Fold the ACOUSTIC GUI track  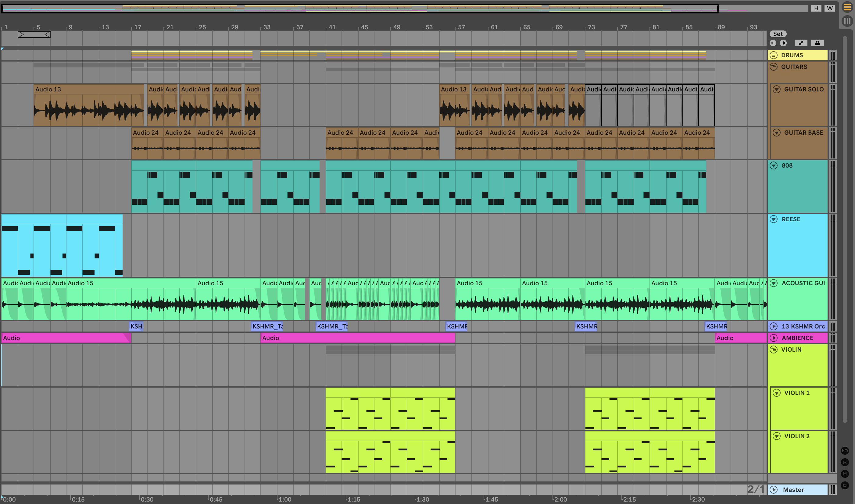pos(774,283)
